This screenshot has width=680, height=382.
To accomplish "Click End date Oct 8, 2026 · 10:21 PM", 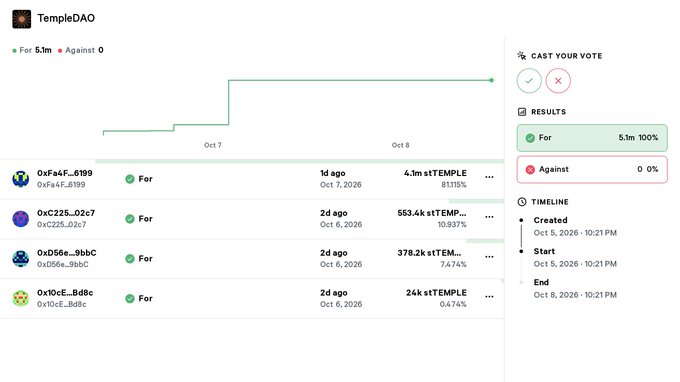I will [x=575, y=295].
